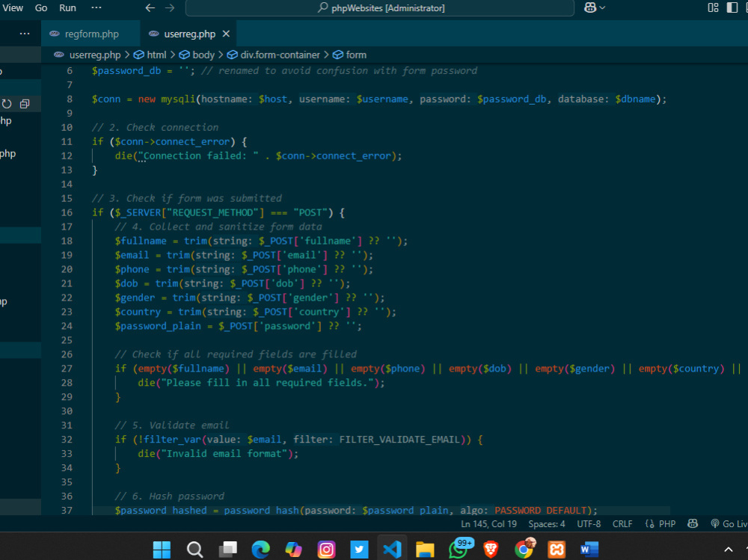Open sidebar views and more actions ellipsis

(x=25, y=34)
